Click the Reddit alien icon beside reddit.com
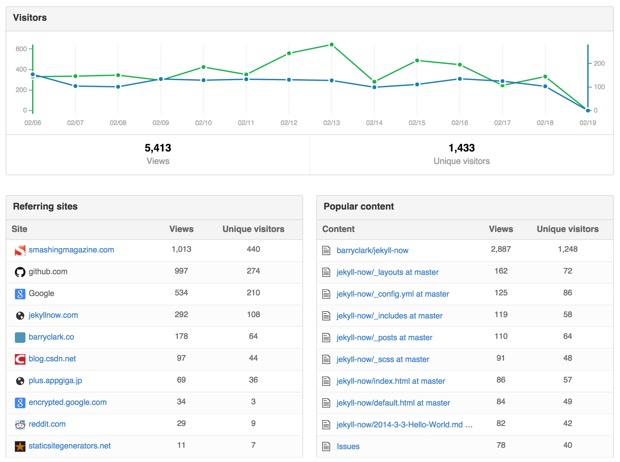This screenshot has width=620, height=462. pos(20,424)
